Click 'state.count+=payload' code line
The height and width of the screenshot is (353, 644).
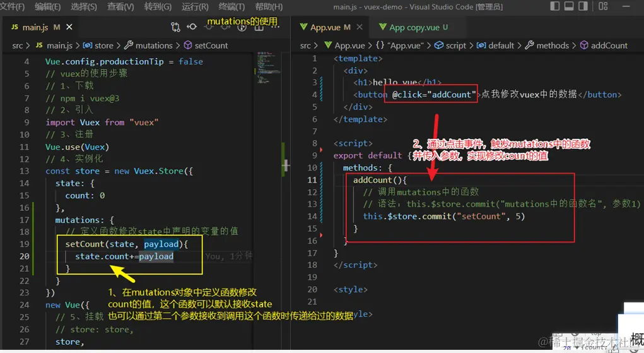tap(124, 256)
